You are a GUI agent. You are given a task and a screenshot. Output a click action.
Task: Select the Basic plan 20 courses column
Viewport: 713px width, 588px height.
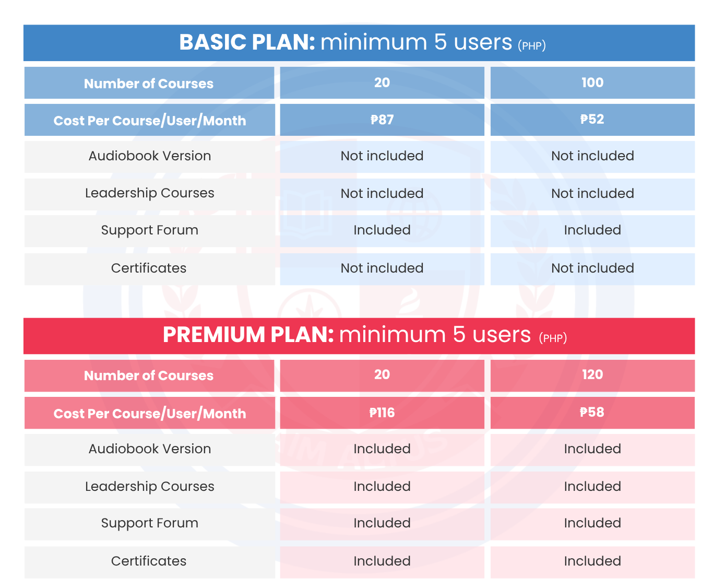pos(382,83)
